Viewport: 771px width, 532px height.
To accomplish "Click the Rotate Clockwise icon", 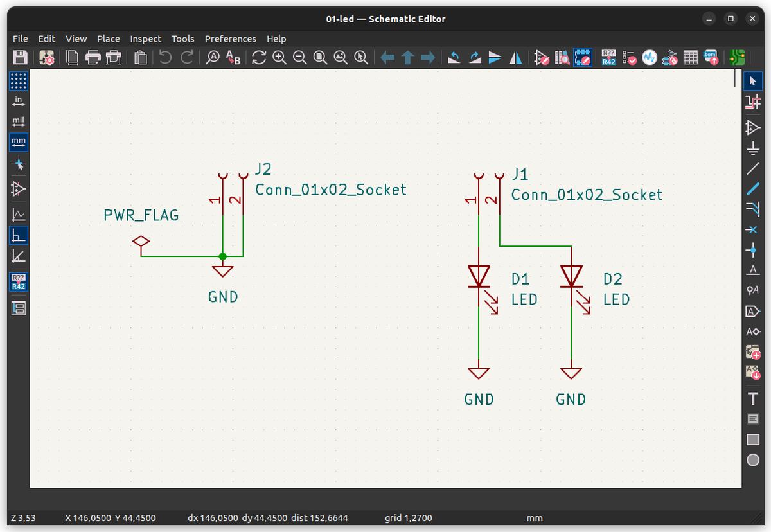I will pyautogui.click(x=475, y=58).
